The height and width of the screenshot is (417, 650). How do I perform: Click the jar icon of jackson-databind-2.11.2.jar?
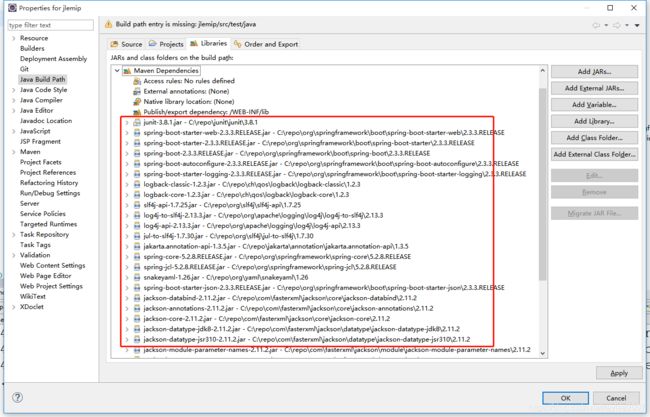[x=137, y=298]
